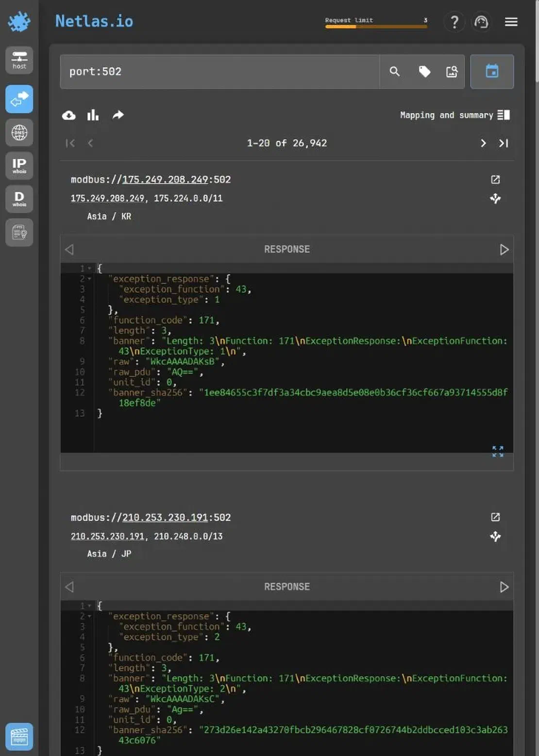Click into the port:502 search field
This screenshot has width=539, height=756.
point(219,72)
